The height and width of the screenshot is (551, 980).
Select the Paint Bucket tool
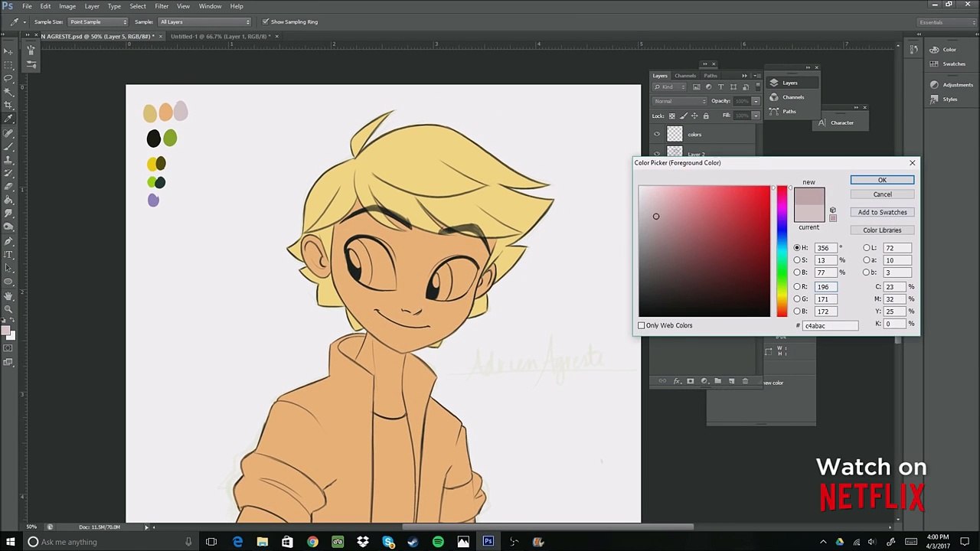8,201
